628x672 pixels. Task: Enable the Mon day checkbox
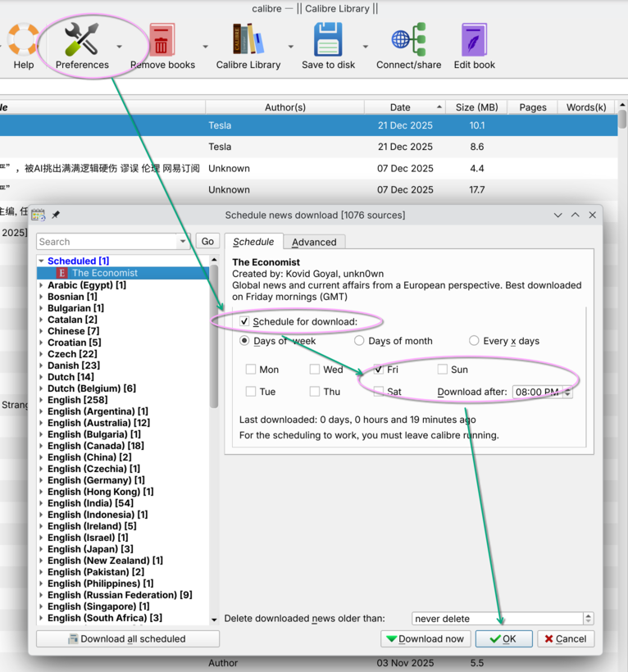251,370
